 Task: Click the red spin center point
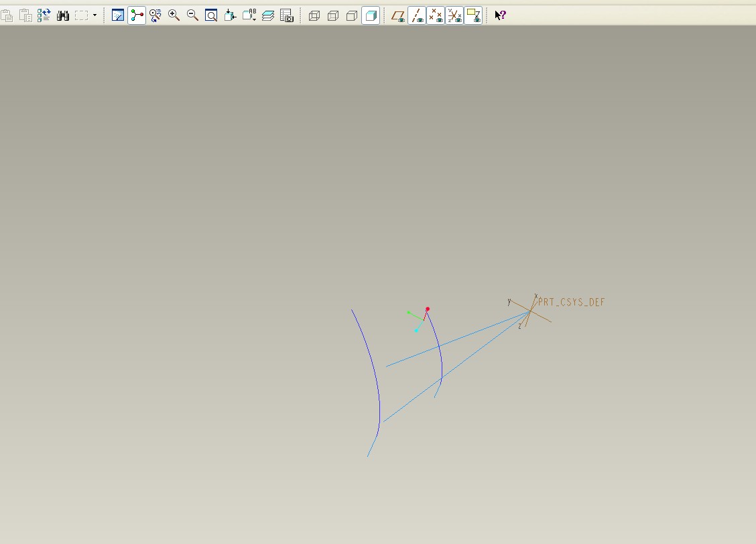point(428,309)
